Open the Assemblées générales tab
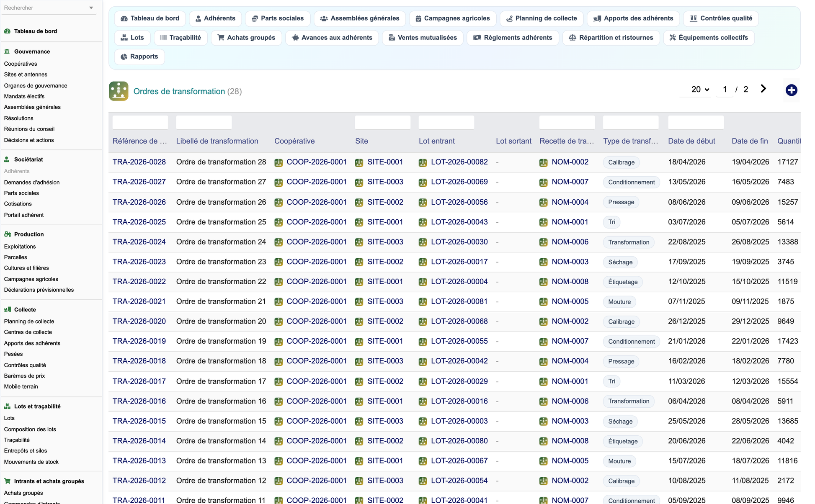 [360, 18]
